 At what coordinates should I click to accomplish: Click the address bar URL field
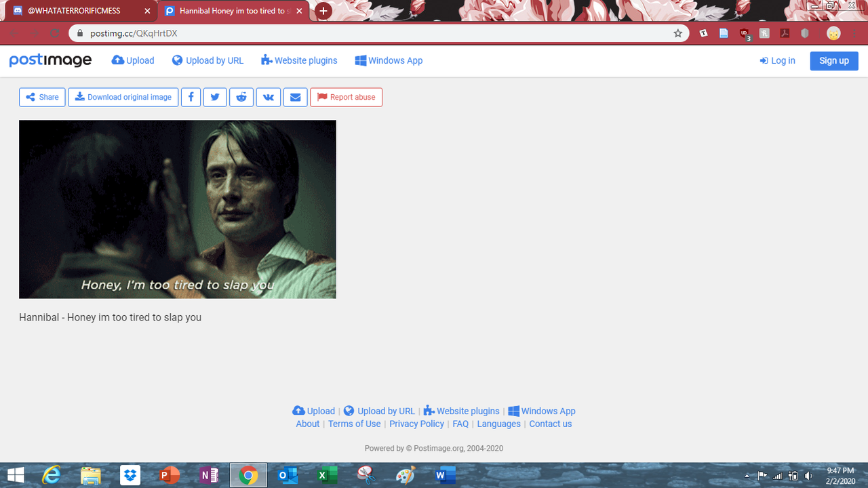point(378,33)
